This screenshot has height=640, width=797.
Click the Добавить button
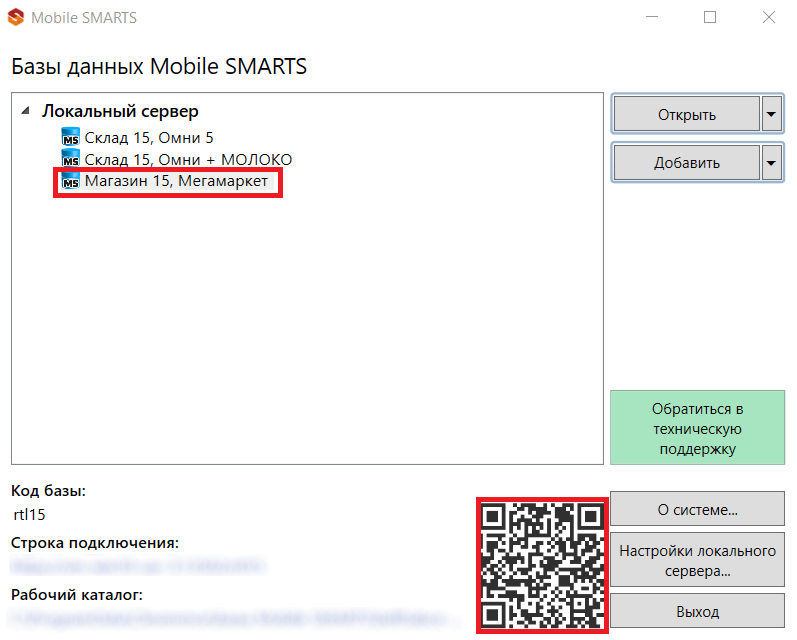pos(687,163)
